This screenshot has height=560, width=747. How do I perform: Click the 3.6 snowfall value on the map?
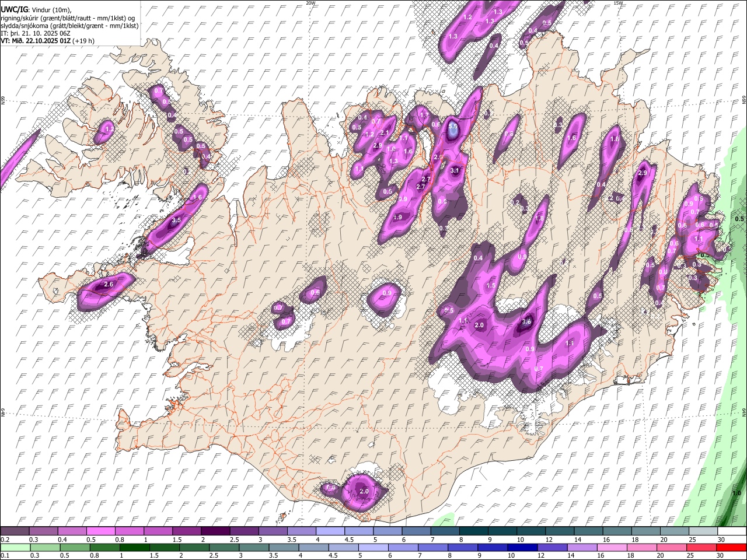click(526, 321)
